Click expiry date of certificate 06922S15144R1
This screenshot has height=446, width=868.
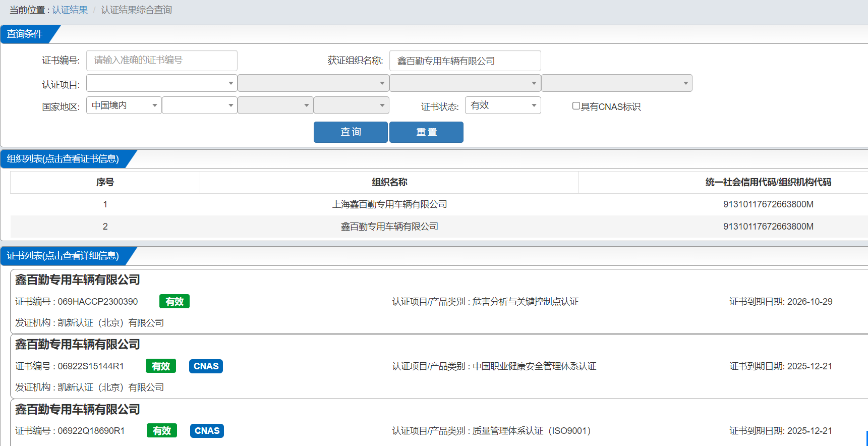pos(810,366)
